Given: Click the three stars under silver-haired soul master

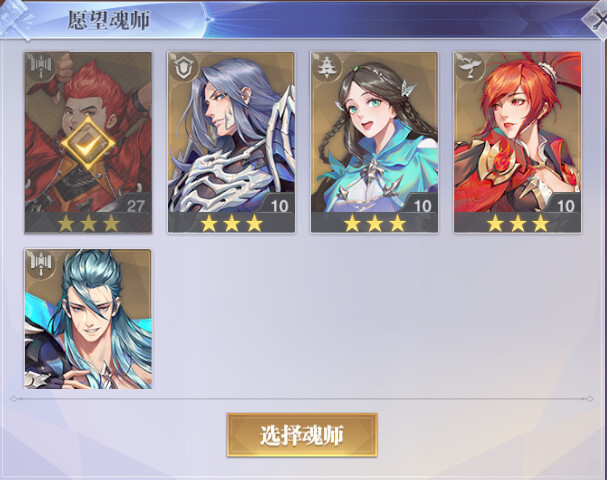Looking at the screenshot, I should [x=231, y=223].
